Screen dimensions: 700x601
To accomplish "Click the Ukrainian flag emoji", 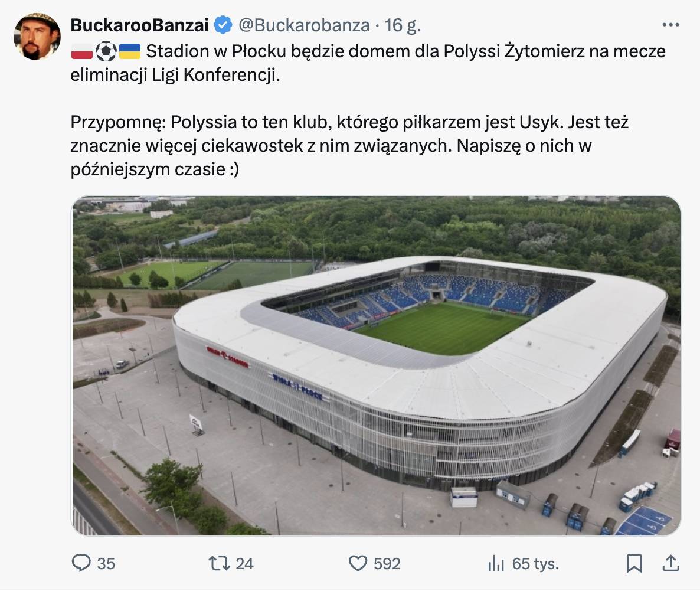I will point(130,52).
